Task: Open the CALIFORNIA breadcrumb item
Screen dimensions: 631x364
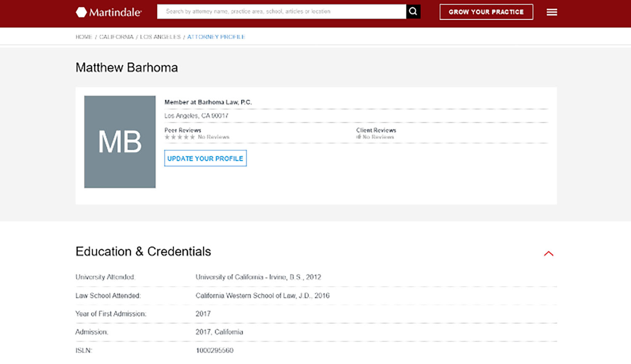Action: point(116,37)
